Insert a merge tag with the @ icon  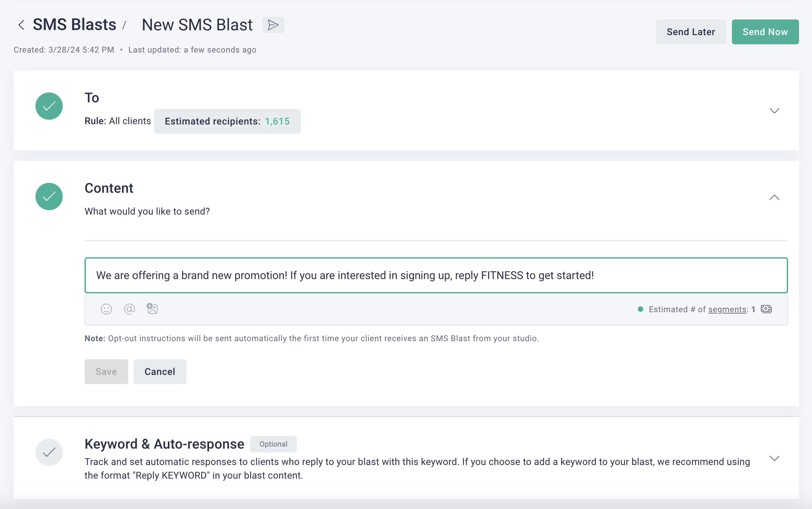130,309
